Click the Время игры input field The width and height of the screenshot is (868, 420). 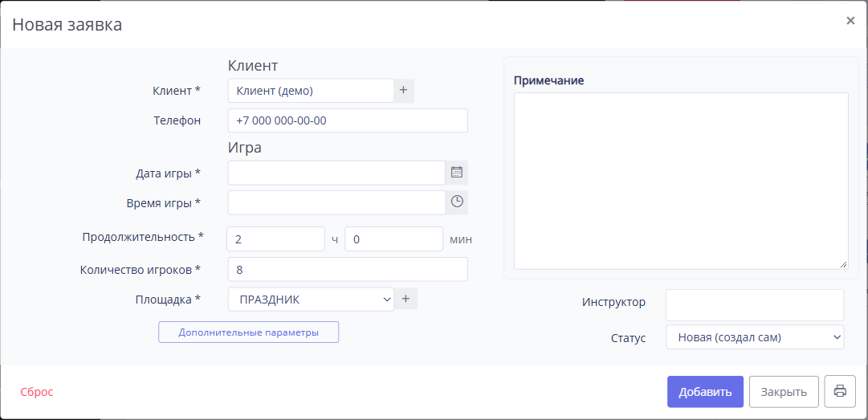pyautogui.click(x=336, y=202)
